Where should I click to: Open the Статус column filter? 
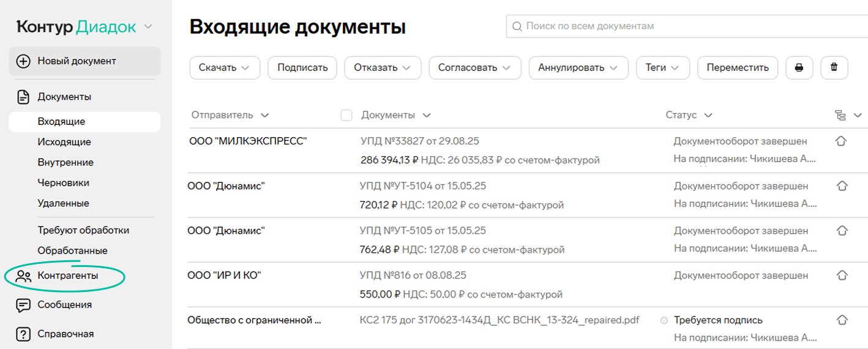point(689,115)
